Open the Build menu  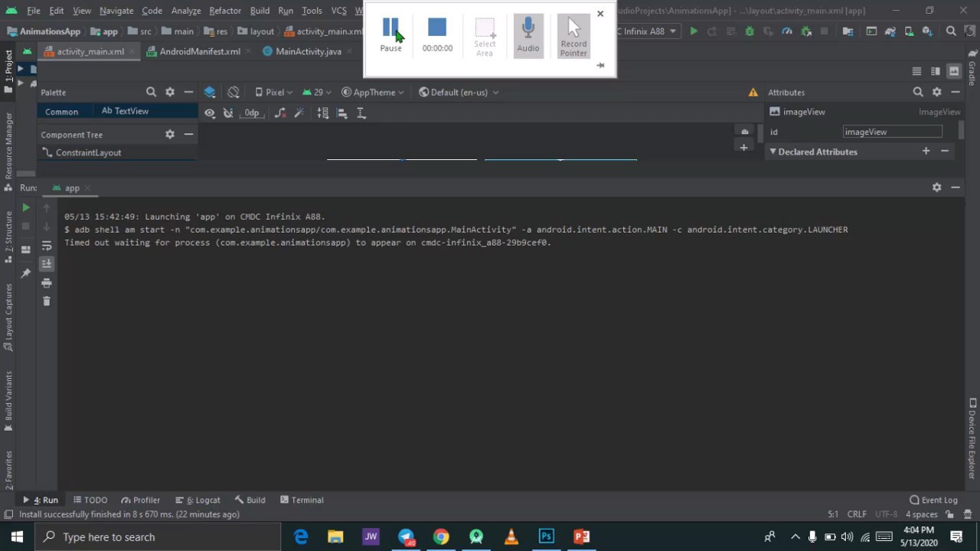(260, 11)
